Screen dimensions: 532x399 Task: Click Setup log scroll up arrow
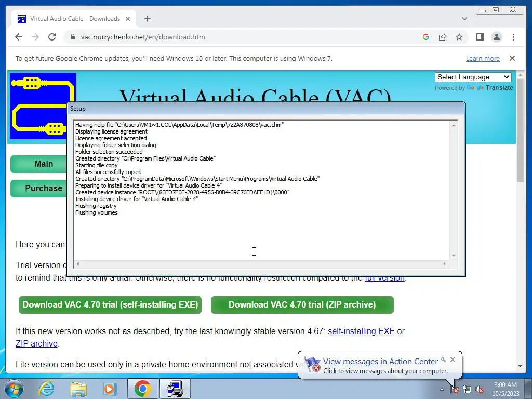coord(454,125)
